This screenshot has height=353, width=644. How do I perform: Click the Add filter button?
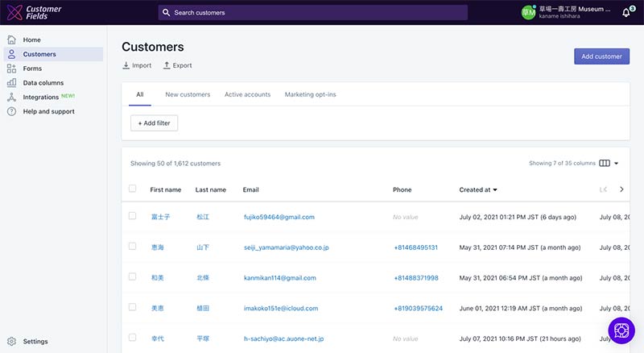tap(154, 123)
